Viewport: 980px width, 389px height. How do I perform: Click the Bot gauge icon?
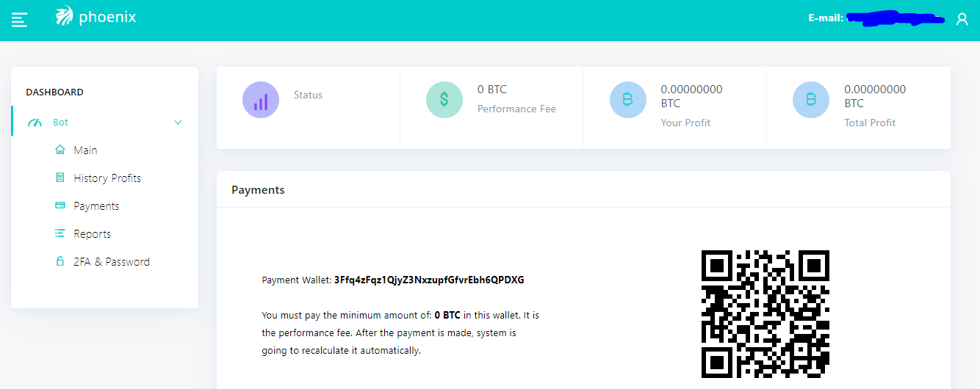pyautogui.click(x=35, y=123)
